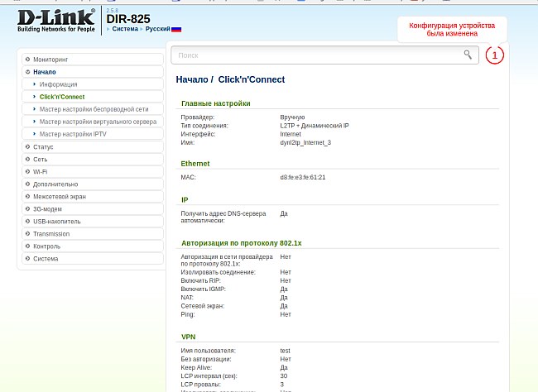This screenshot has height=392, width=538.
Task: Select Информация in the sidebar
Action: point(58,84)
